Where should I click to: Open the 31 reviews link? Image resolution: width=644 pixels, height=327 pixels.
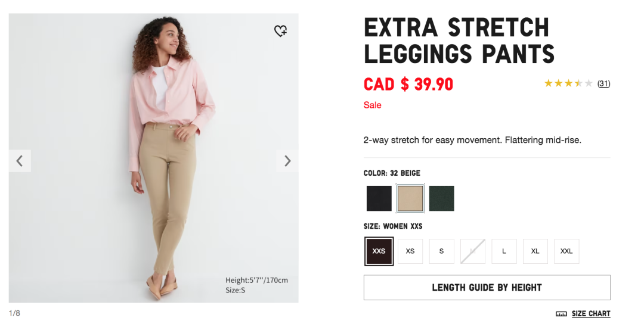click(x=603, y=83)
